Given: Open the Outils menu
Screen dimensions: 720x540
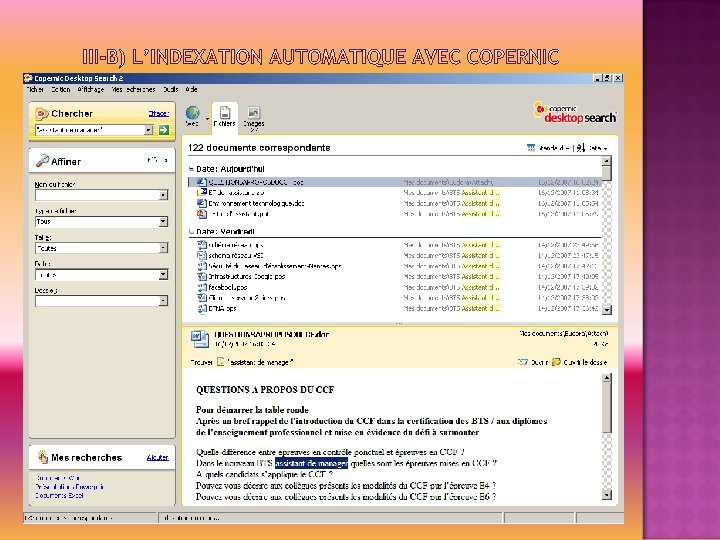Looking at the screenshot, I should pos(171,90).
